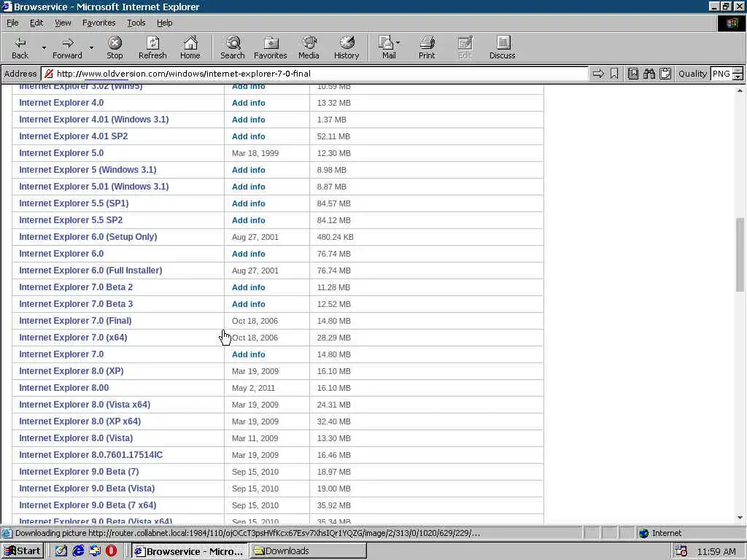Open the Favorites menu
This screenshot has height=560, width=747.
pyautogui.click(x=98, y=23)
